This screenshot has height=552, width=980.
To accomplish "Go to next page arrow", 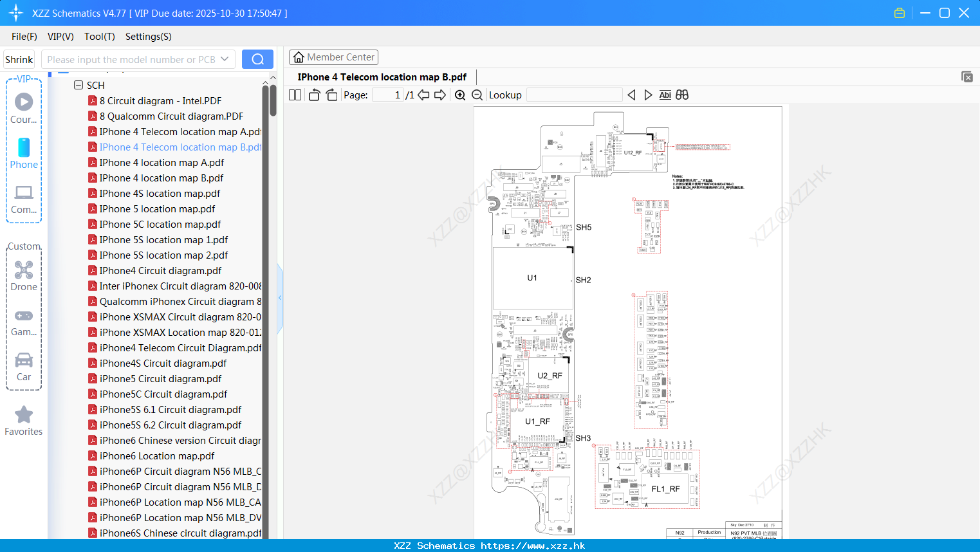I will pos(440,95).
